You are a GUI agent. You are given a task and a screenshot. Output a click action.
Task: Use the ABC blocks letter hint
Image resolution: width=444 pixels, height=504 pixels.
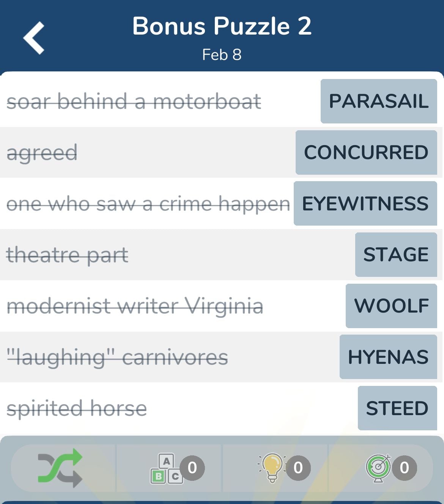(x=167, y=468)
